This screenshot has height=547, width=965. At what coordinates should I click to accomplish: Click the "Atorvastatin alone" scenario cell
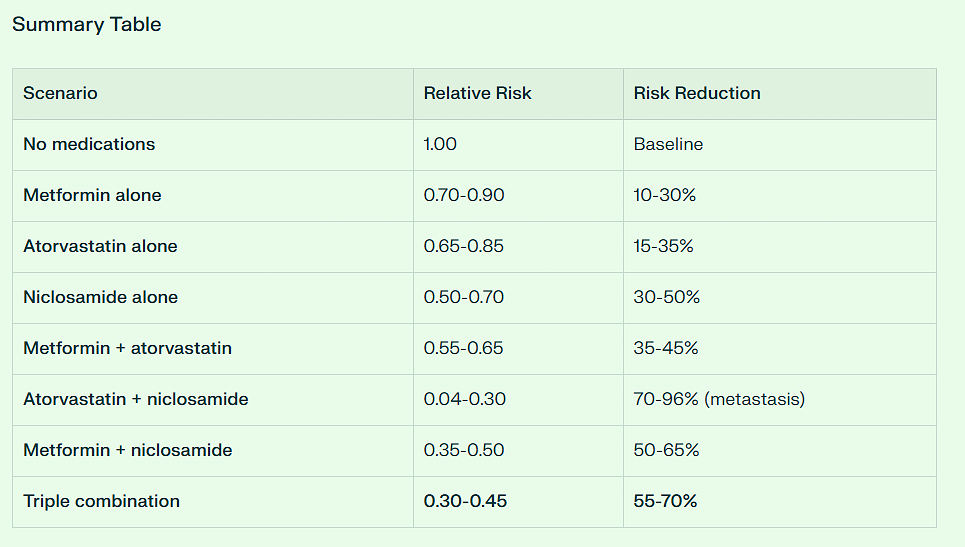(100, 246)
